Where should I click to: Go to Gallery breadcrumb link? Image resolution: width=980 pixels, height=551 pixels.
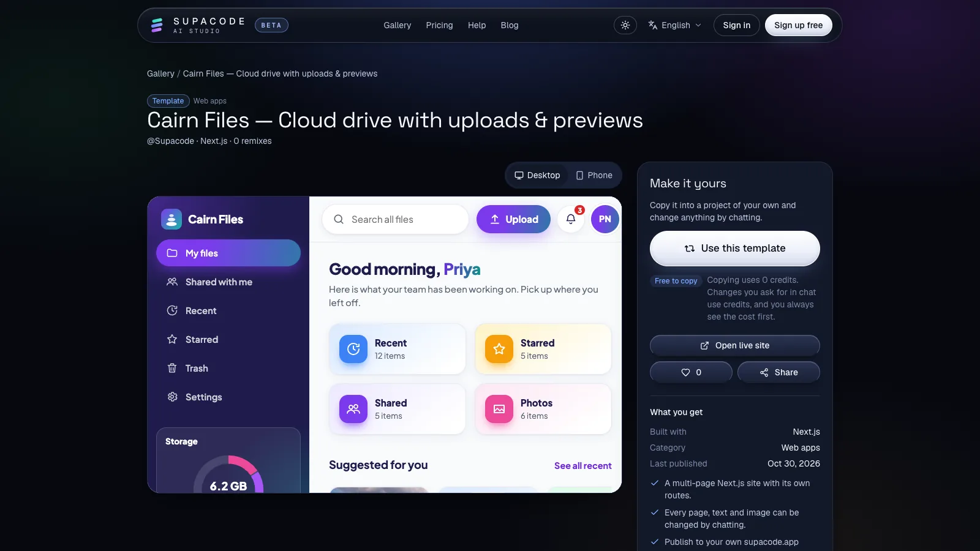pos(160,73)
